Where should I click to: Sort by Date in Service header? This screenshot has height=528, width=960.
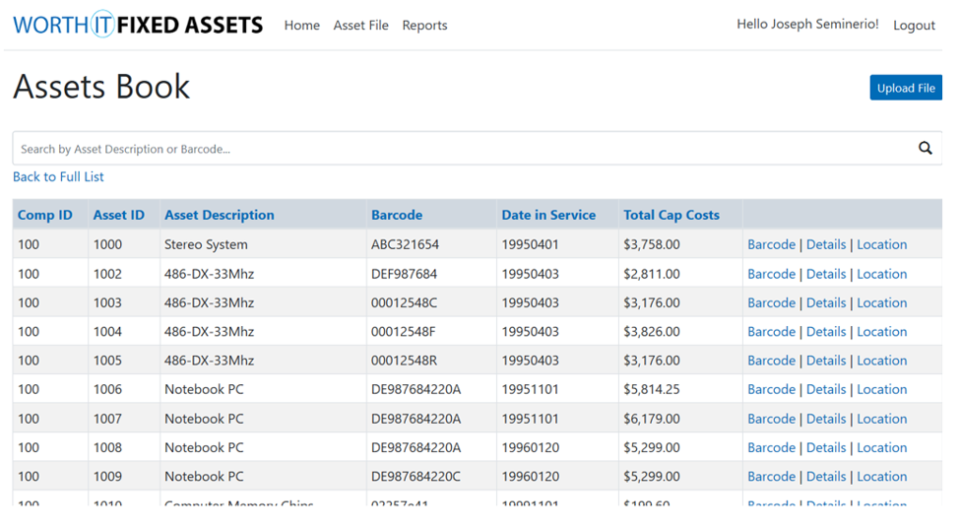tap(549, 215)
